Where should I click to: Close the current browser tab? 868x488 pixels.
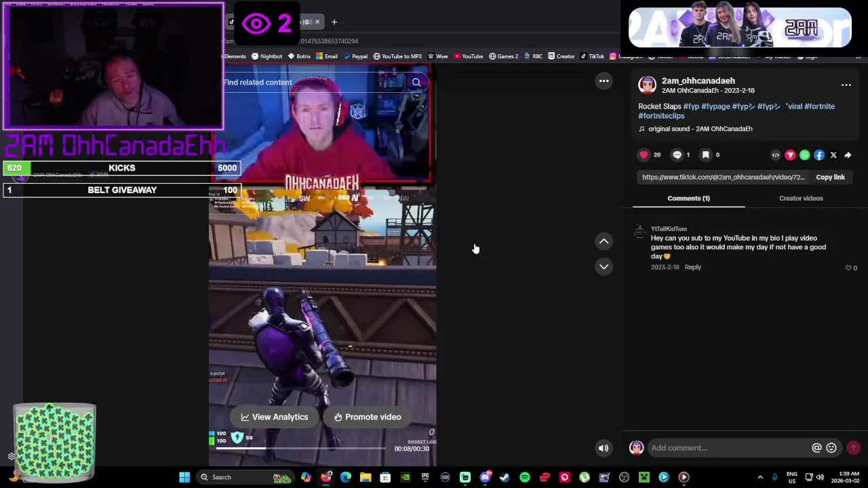pyautogui.click(x=317, y=22)
